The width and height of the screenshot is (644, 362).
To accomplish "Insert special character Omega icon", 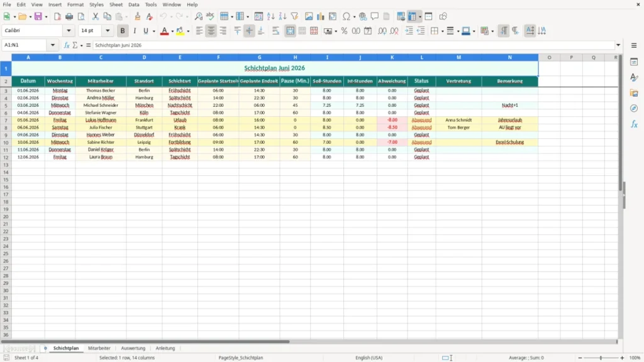I will pos(347,16).
